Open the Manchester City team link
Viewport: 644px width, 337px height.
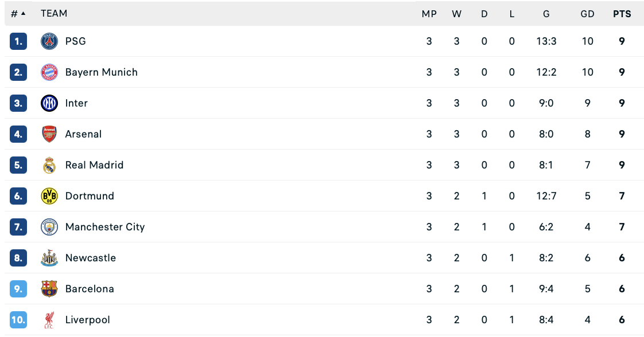[105, 227]
